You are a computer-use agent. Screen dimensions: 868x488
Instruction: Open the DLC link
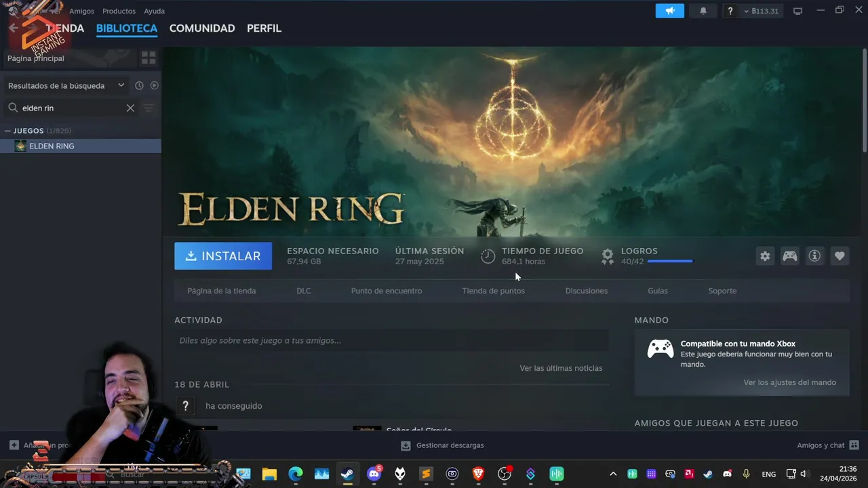304,291
